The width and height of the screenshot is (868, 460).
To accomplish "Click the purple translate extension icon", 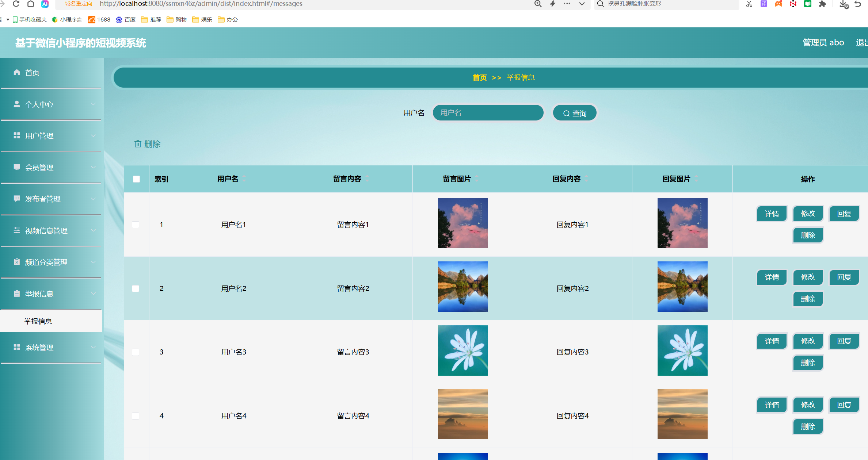I will (x=764, y=4).
